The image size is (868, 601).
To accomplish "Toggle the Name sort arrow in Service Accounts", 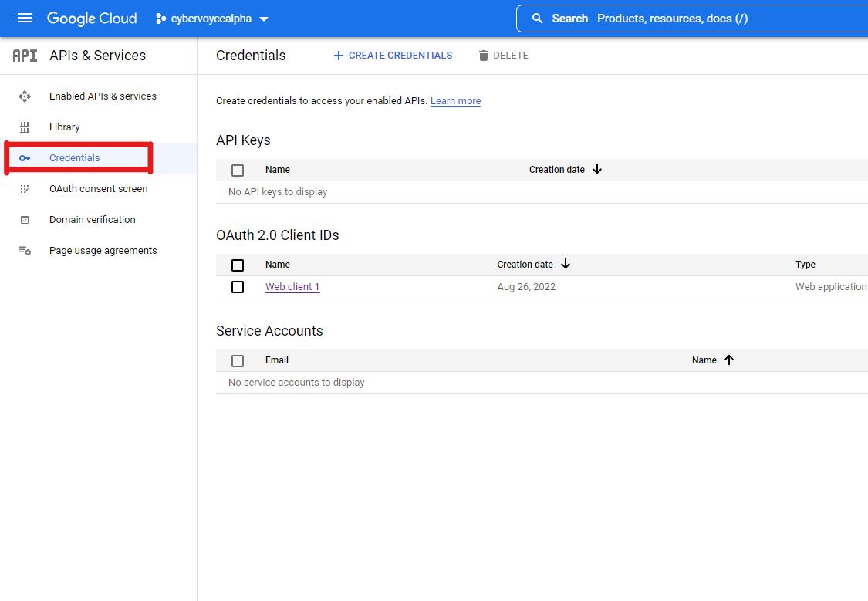I will (728, 360).
